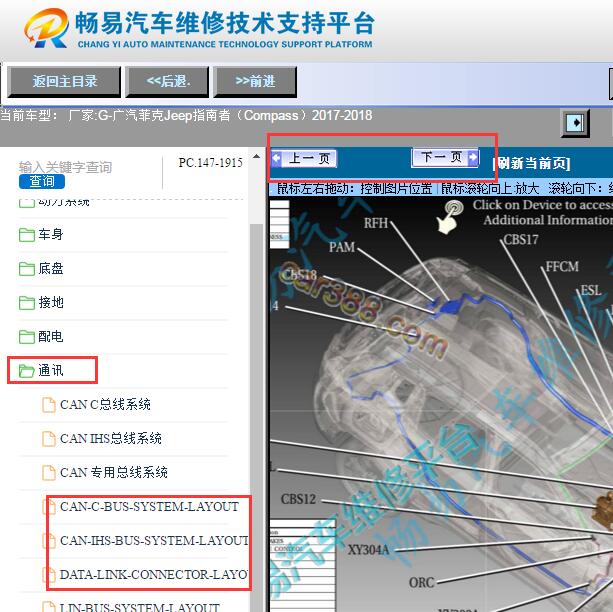Screen dimensions: 613x612
Task: Click the 接地 folder icon
Action: tap(27, 303)
